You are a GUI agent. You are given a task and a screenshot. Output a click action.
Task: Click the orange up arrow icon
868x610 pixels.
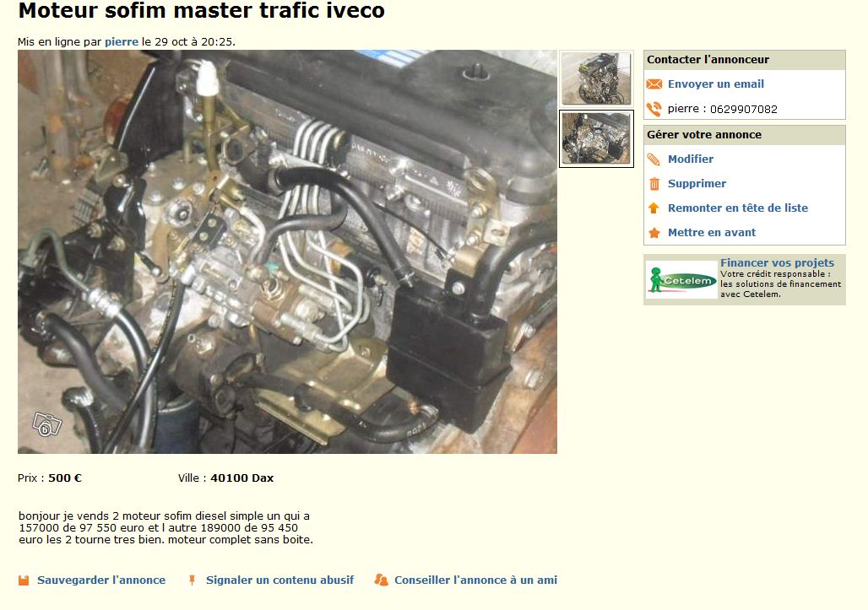(x=654, y=208)
